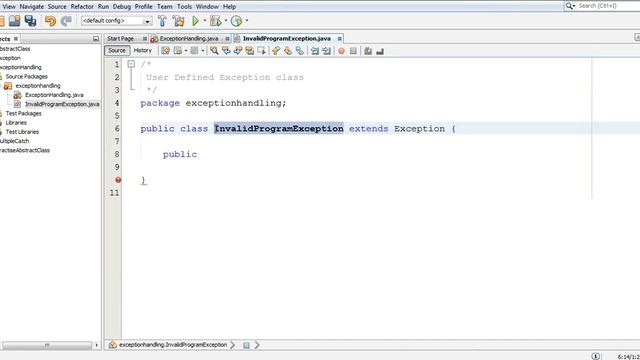Minimize the Projects panel
This screenshot has width=640, height=360.
coord(96,39)
